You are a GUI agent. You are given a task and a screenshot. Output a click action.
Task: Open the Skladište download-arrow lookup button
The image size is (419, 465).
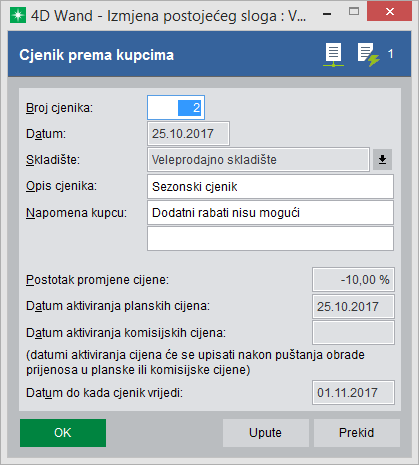coord(382,160)
